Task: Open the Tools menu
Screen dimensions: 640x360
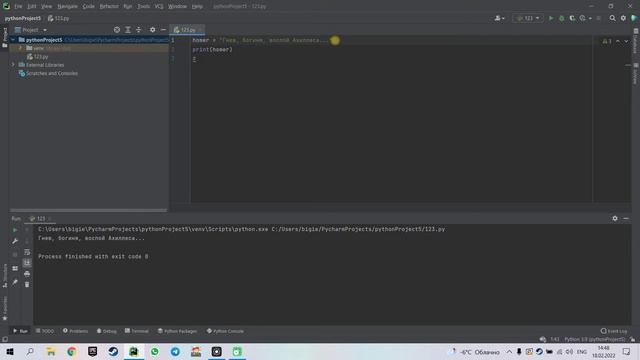Action: click(143, 7)
